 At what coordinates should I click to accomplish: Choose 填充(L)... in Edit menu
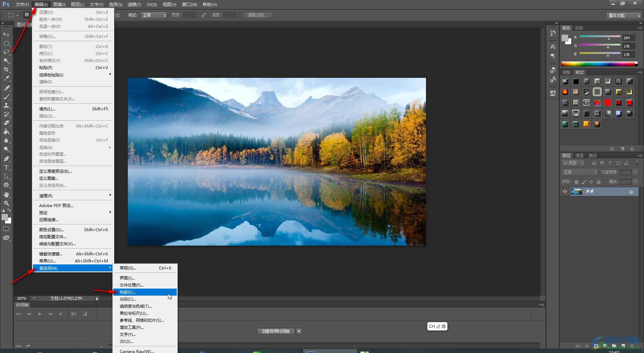pyautogui.click(x=73, y=109)
